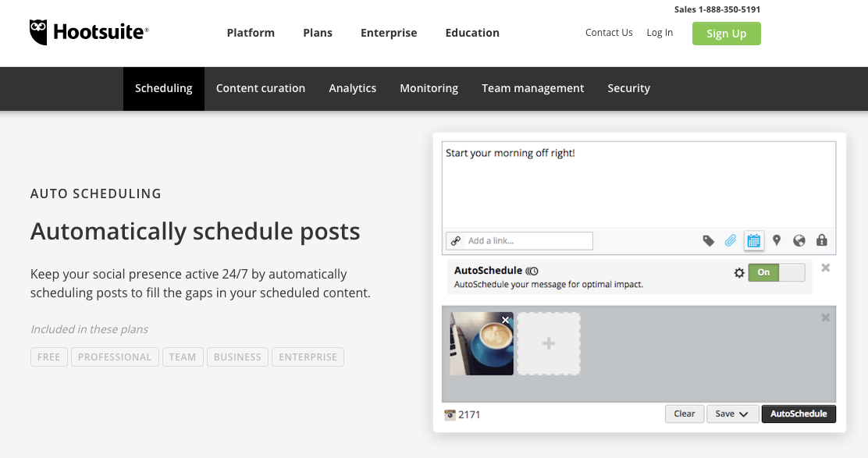View the Security tab
Screen dimensions: 868x458
click(x=629, y=88)
